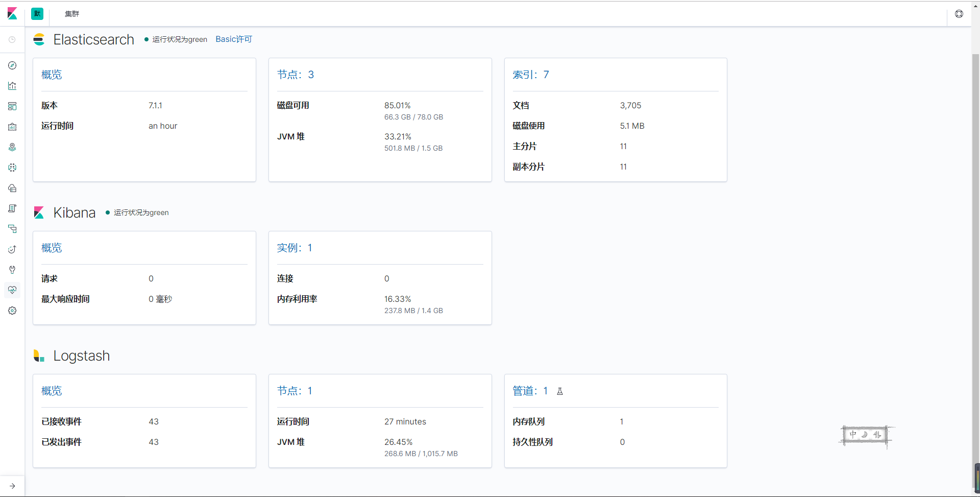Viewport: 980px width, 497px height.
Task: Click Elasticsearch JVM heap value 33.21%
Action: (398, 137)
